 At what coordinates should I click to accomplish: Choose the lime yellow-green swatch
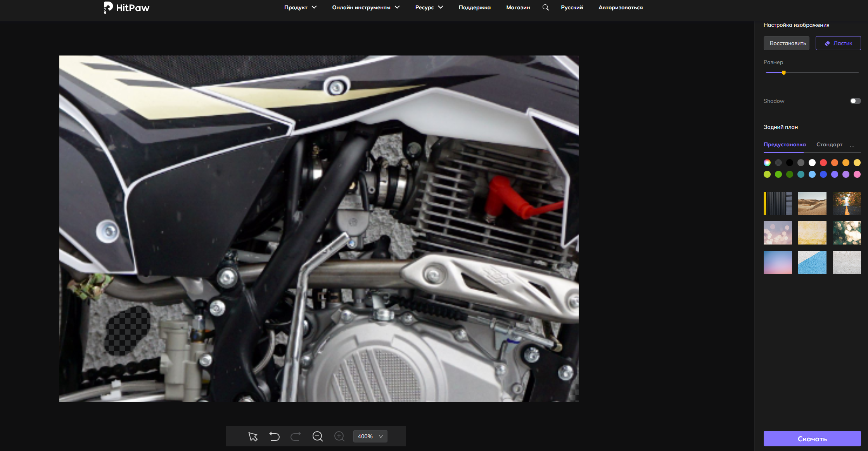tap(767, 174)
